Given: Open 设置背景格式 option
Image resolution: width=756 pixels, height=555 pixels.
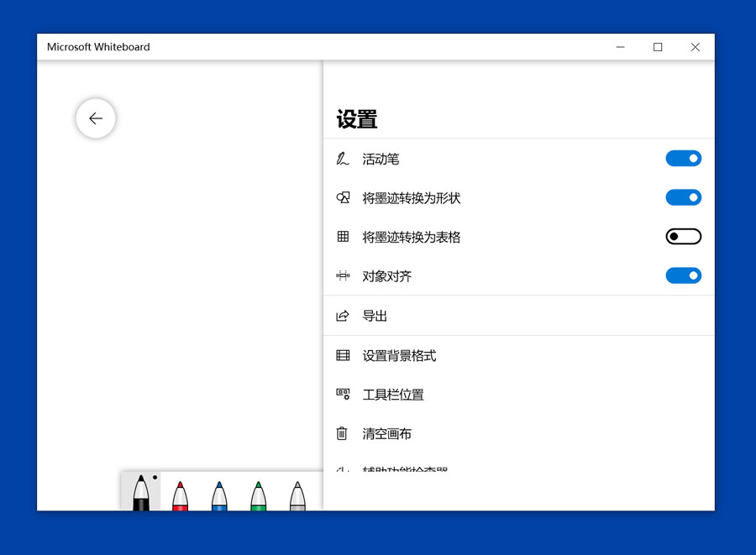Looking at the screenshot, I should [519, 355].
